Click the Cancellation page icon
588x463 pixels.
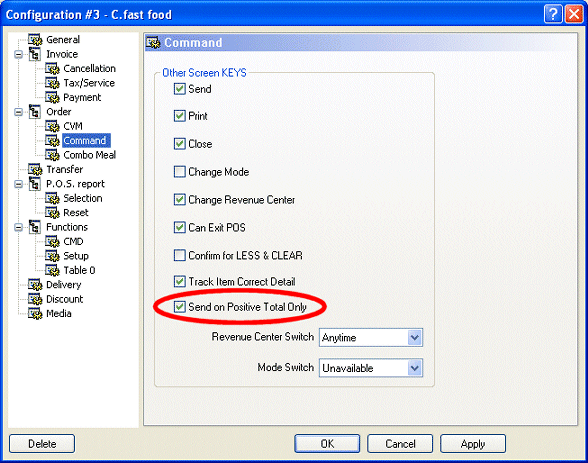tap(52, 69)
